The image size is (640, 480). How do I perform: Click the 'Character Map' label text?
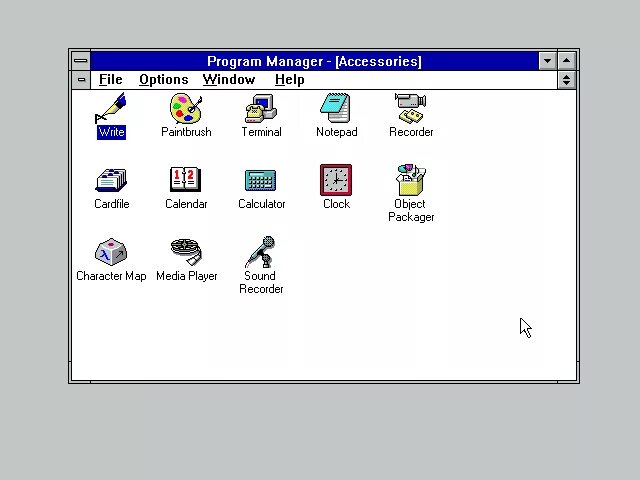pos(111,276)
